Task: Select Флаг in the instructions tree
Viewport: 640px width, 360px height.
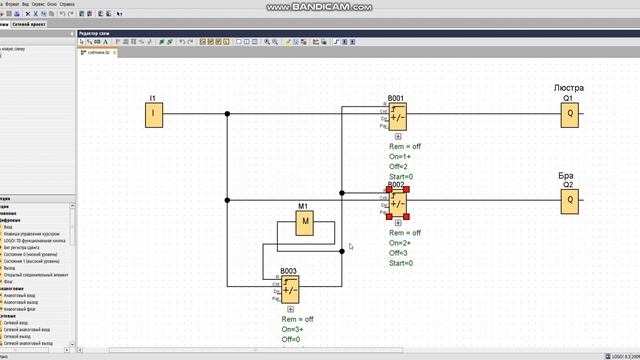Action: click(8, 282)
